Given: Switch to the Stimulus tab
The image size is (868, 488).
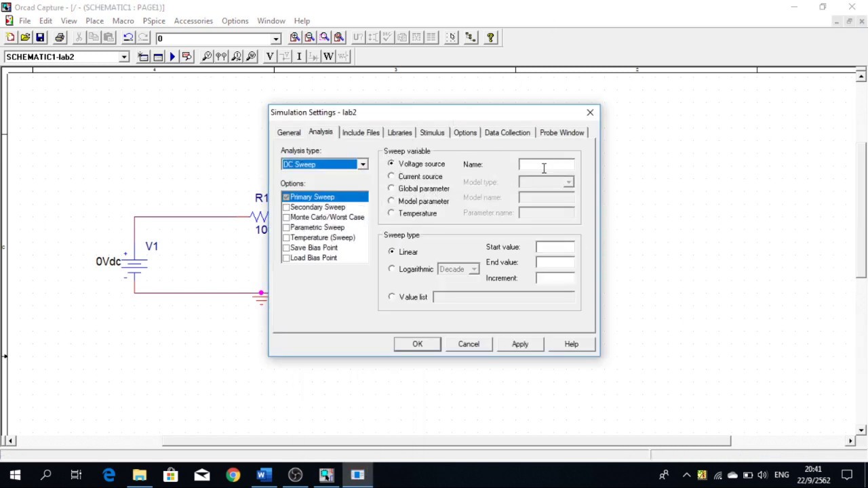Looking at the screenshot, I should [432, 133].
